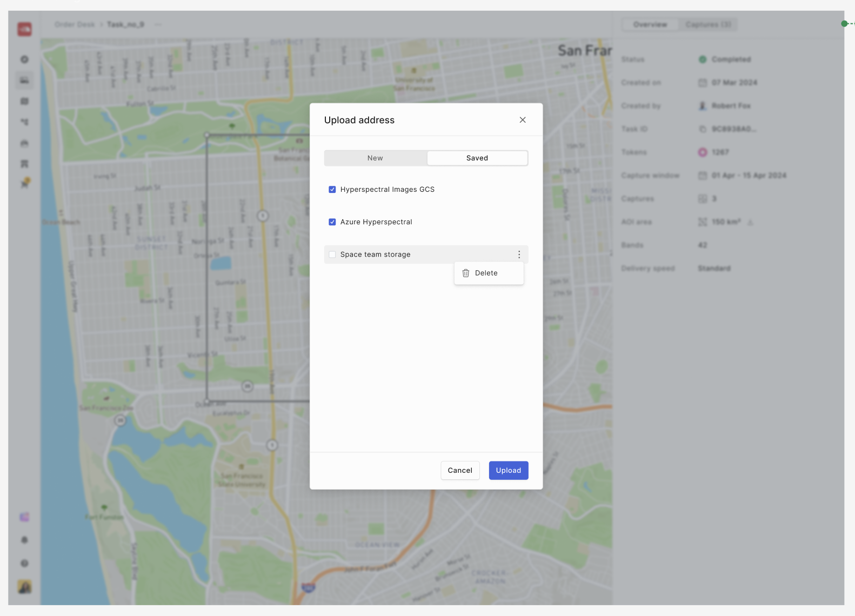Select the Saved tab
This screenshot has height=616, width=855.
(x=477, y=158)
